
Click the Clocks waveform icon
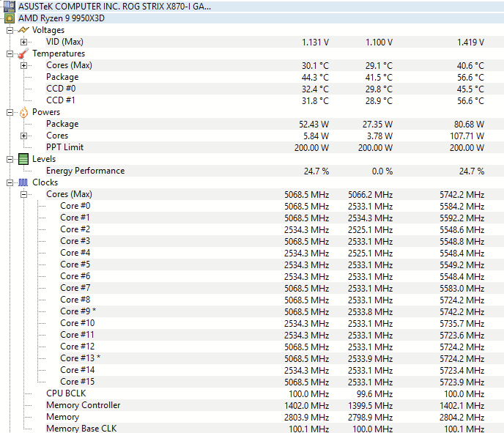[x=23, y=182]
